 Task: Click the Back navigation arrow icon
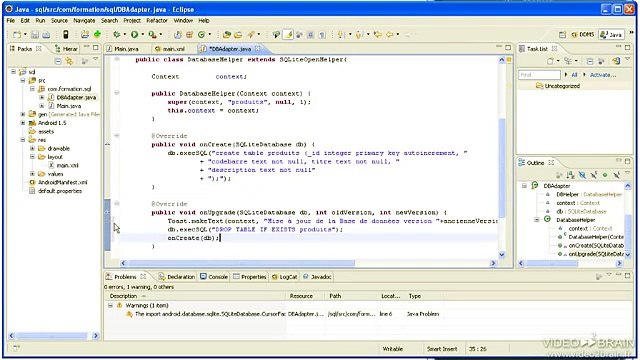point(389,35)
